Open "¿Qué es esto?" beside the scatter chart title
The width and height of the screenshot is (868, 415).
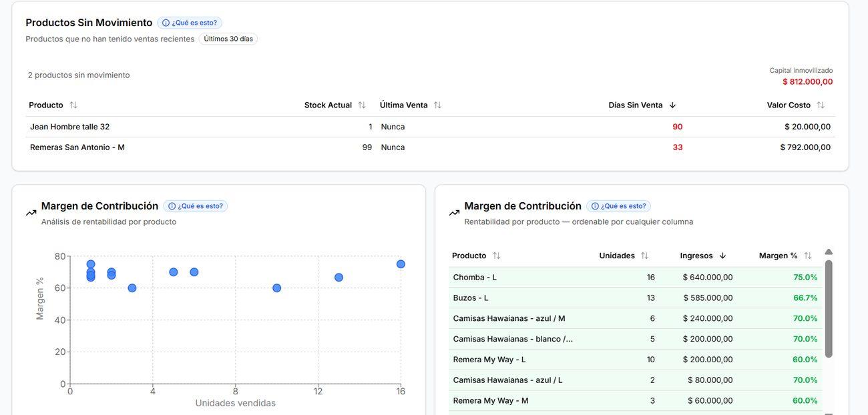(196, 206)
